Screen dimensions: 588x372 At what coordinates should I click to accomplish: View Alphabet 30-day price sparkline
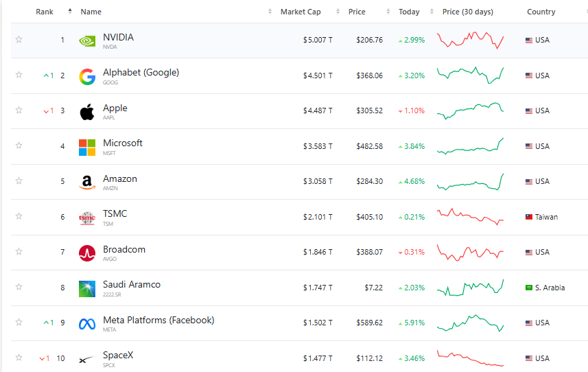point(470,75)
